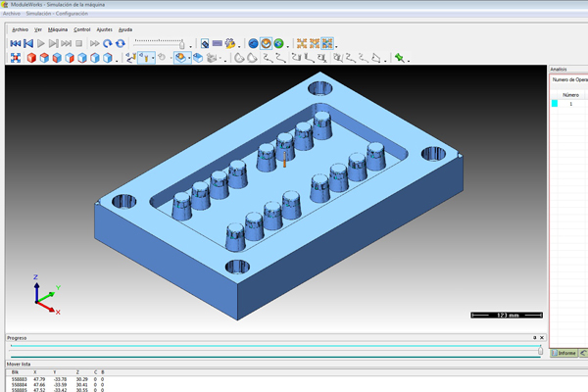Toggle the highlighted third orange grid layout icon
The height and width of the screenshot is (392, 588).
(327, 44)
